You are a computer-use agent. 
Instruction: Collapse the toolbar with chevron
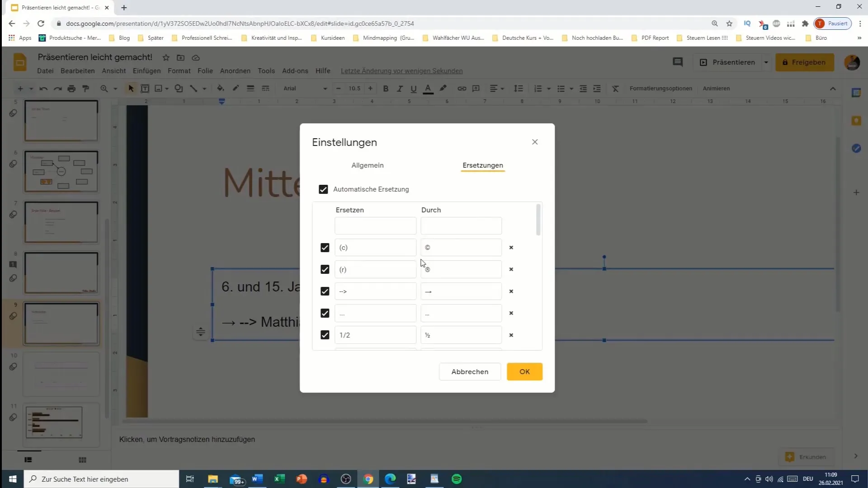[x=833, y=89]
